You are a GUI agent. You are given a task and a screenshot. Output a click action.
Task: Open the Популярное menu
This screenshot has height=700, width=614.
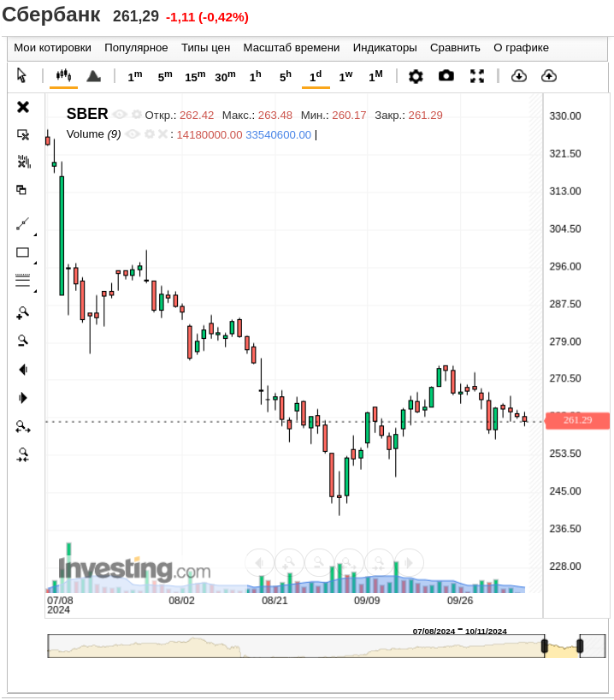(136, 48)
